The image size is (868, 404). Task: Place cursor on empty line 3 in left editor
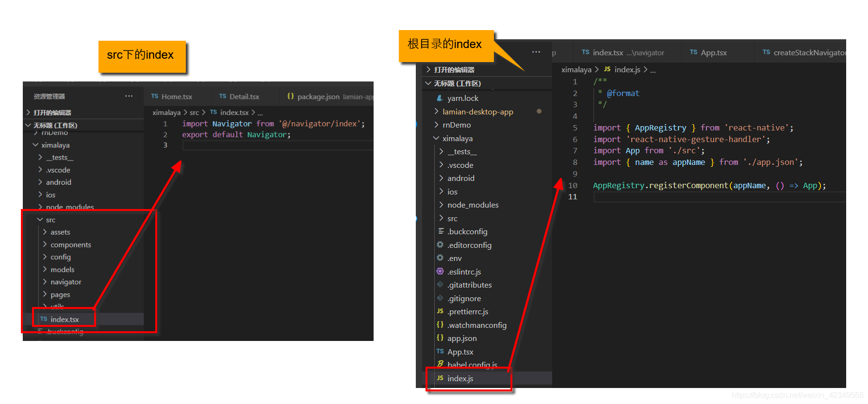click(278, 145)
